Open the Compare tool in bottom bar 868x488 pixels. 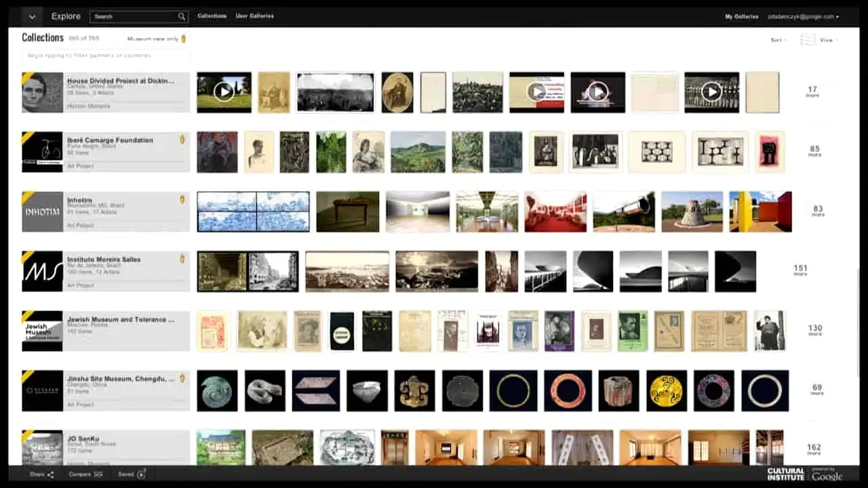[86, 474]
